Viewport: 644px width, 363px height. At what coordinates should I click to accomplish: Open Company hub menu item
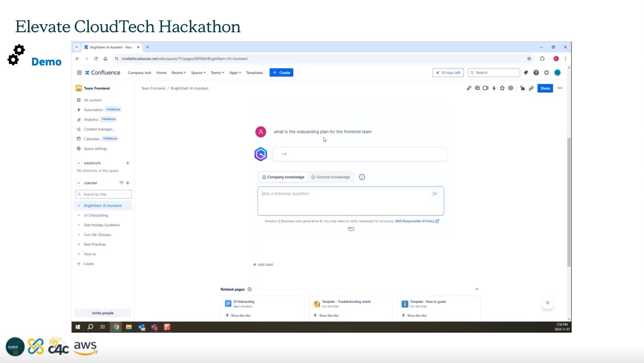click(139, 72)
